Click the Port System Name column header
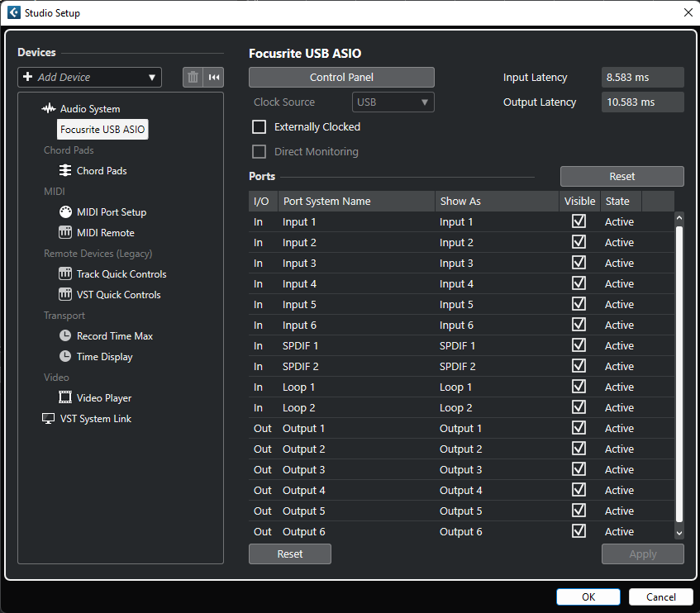Screen dimensions: 700x613 [356, 202]
